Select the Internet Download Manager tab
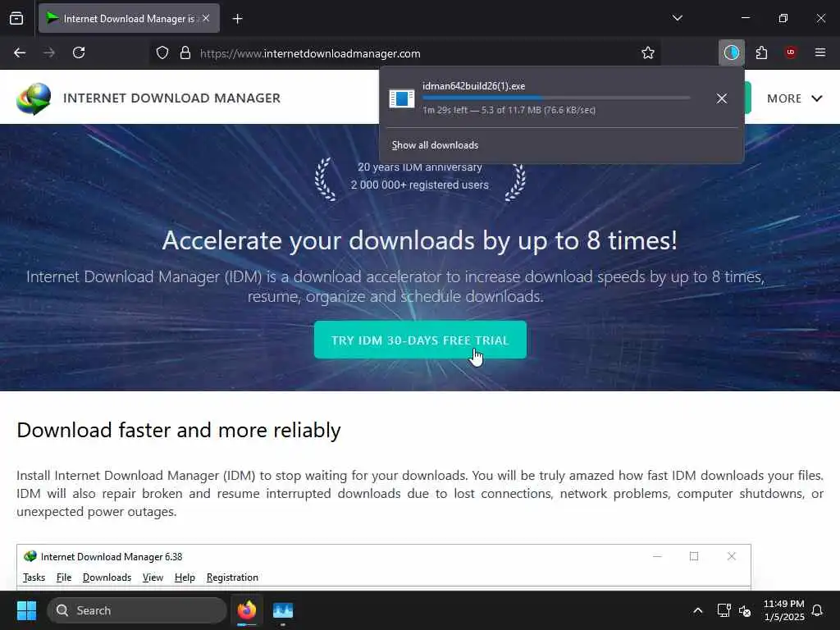 coord(129,18)
